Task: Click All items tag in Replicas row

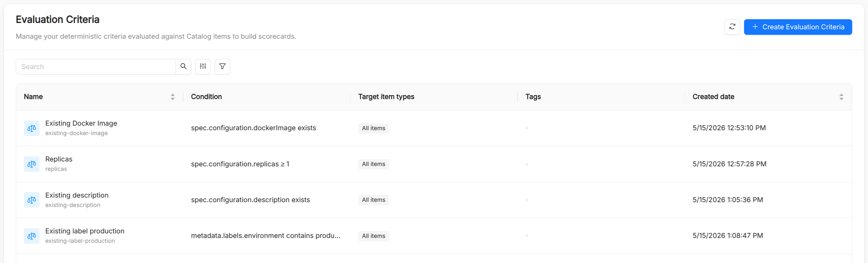Action: point(373,164)
